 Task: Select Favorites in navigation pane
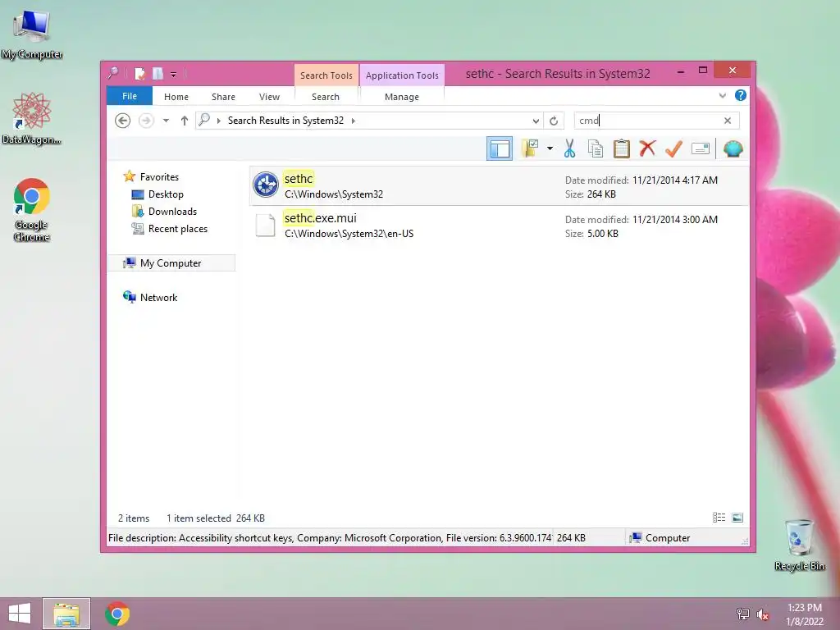tap(159, 177)
